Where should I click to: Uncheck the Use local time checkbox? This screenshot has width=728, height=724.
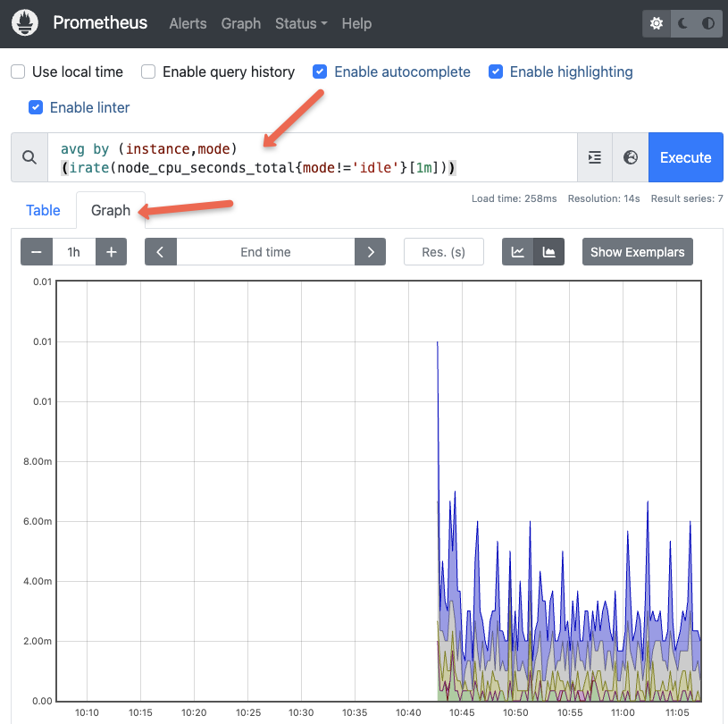click(x=15, y=72)
